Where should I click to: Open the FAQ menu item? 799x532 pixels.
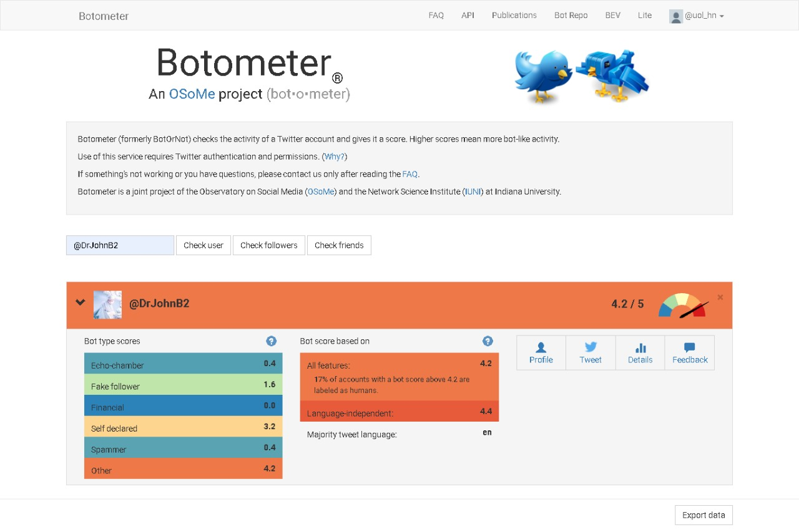(x=436, y=15)
